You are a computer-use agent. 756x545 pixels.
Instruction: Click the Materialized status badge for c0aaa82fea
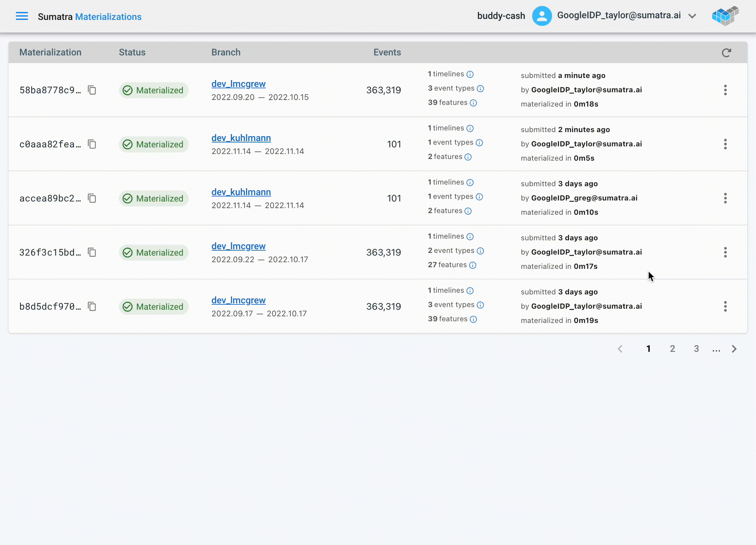(153, 144)
